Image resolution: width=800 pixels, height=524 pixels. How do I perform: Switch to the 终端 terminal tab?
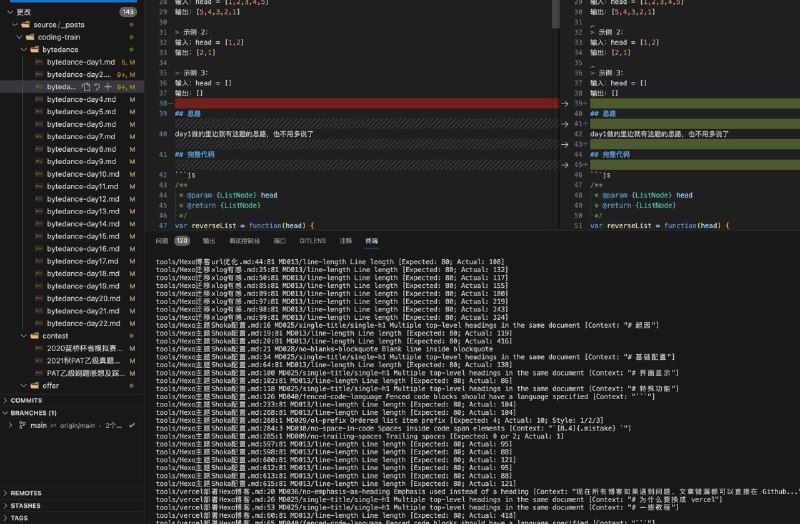371,241
